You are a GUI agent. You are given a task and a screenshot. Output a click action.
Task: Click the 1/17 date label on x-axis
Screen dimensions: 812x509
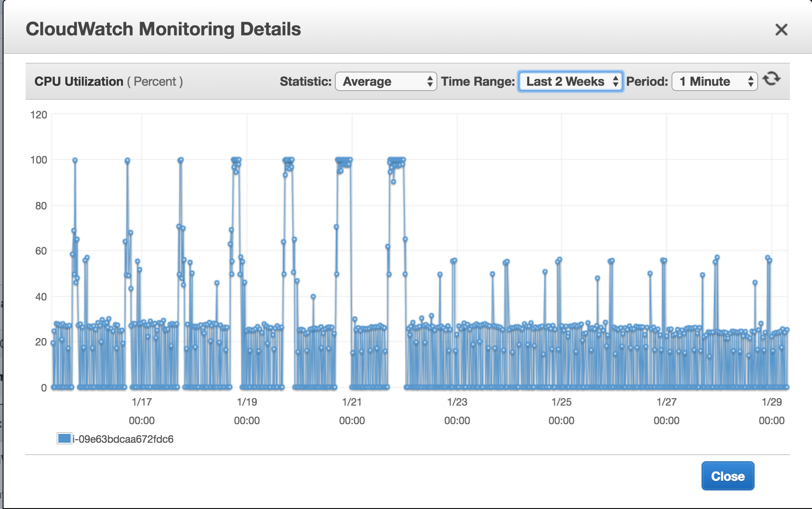tap(142, 402)
